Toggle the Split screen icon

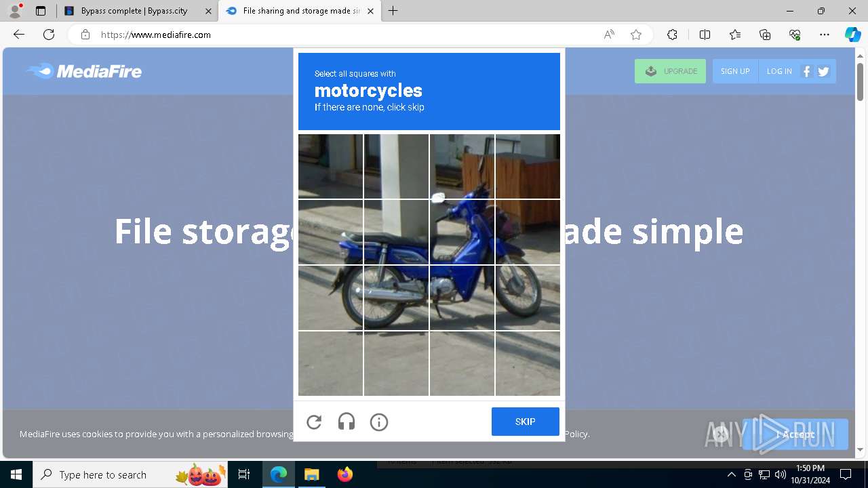705,35
